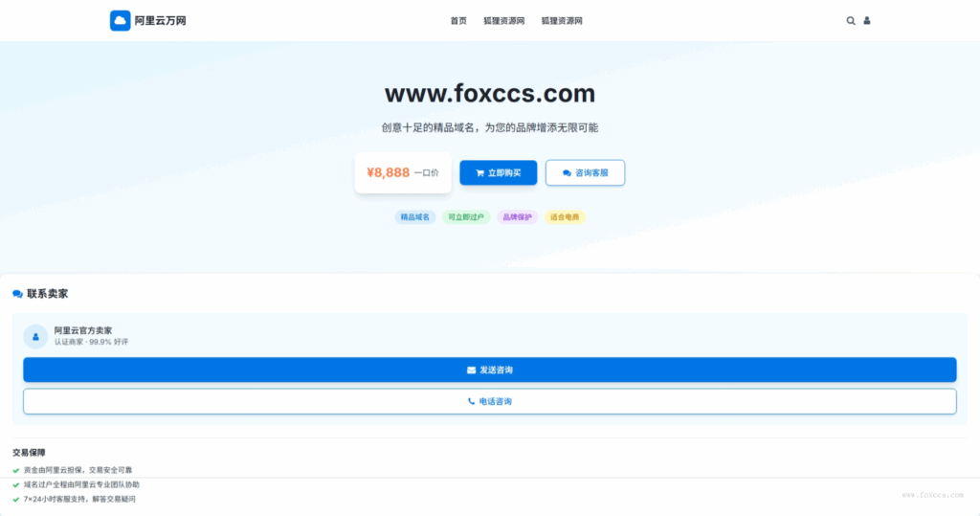
Task: Click the 咨询客服 button
Action: 585,172
